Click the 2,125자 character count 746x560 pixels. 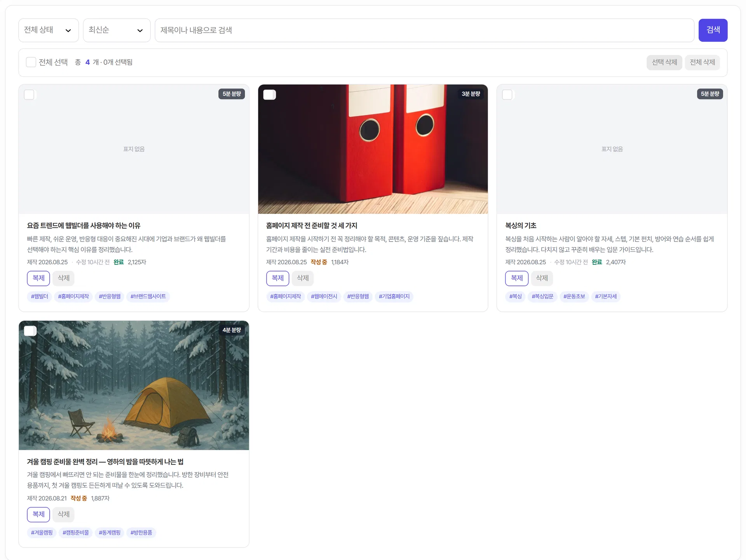tap(137, 262)
